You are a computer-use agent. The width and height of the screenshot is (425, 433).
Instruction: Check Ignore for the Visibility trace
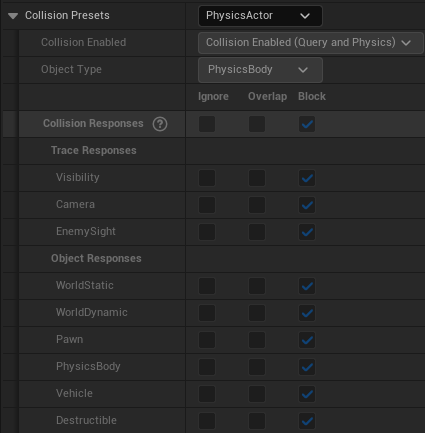(x=207, y=178)
